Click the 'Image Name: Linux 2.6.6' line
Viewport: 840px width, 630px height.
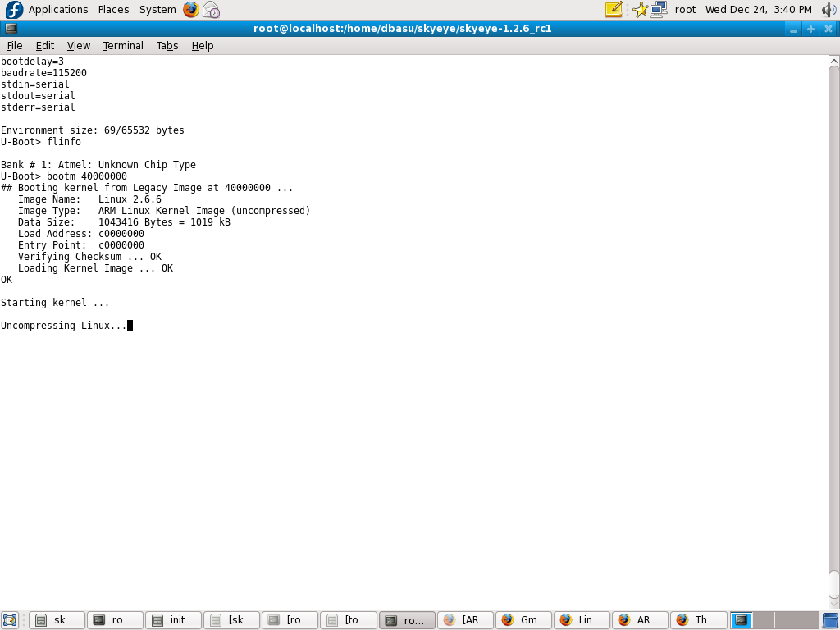(x=90, y=199)
